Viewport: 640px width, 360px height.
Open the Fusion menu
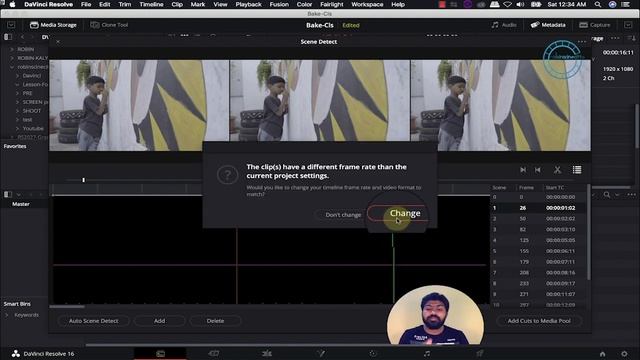pyautogui.click(x=279, y=4)
